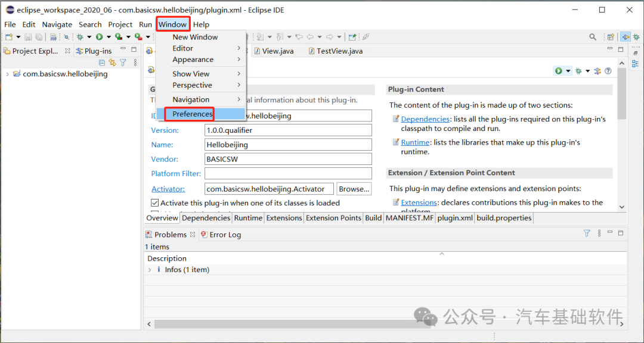
Task: Click the Save icon in main toolbar
Action: 28,37
